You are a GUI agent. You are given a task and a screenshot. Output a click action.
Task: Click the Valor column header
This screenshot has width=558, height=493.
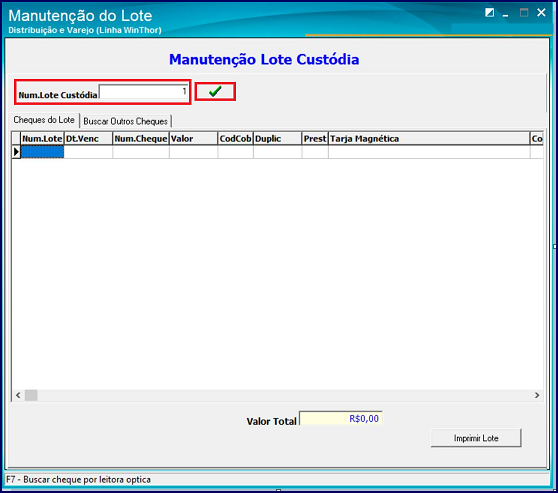point(193,139)
